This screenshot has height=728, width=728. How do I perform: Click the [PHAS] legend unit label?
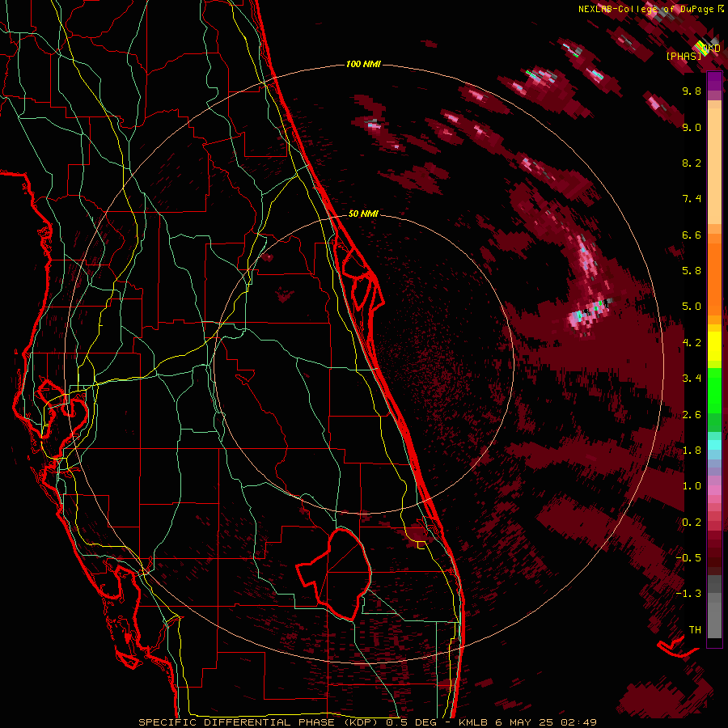coord(684,56)
